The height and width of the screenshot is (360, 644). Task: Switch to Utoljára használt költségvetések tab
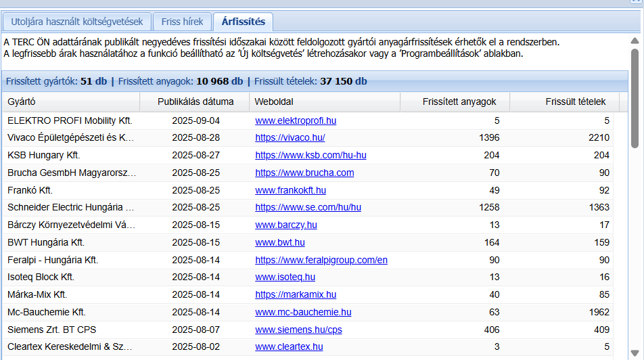click(x=77, y=22)
